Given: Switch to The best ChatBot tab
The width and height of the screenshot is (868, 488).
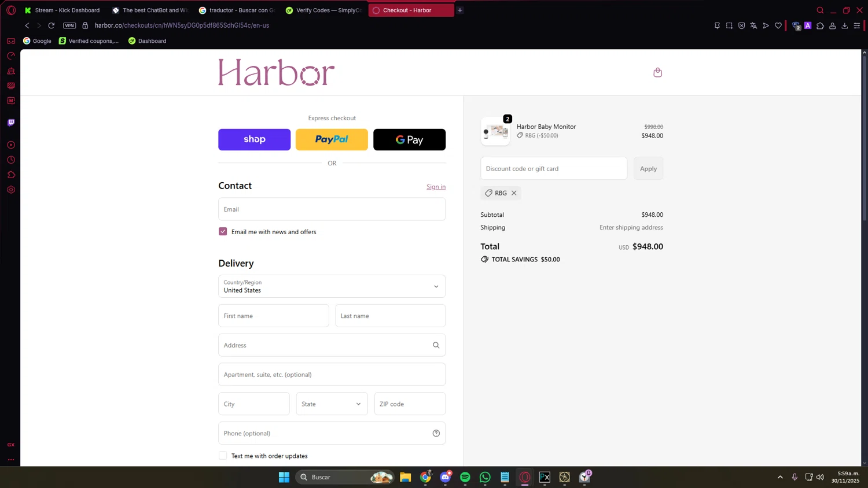Looking at the screenshot, I should (x=149, y=10).
